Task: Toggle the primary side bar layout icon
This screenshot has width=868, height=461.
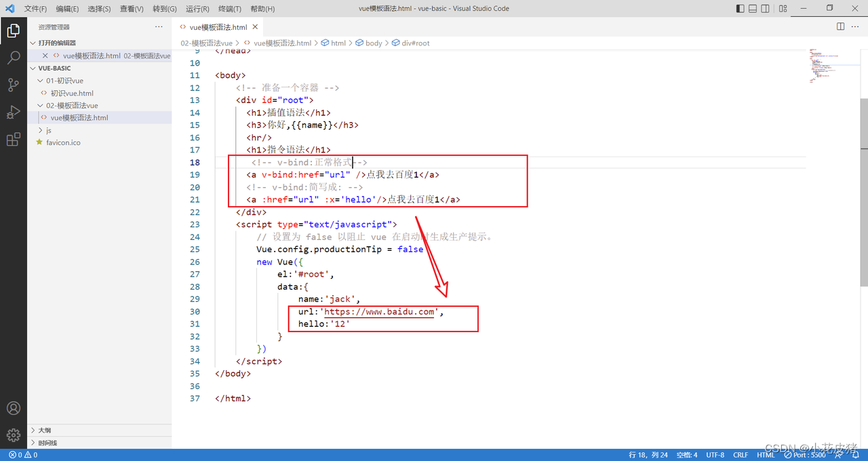Action: point(741,9)
